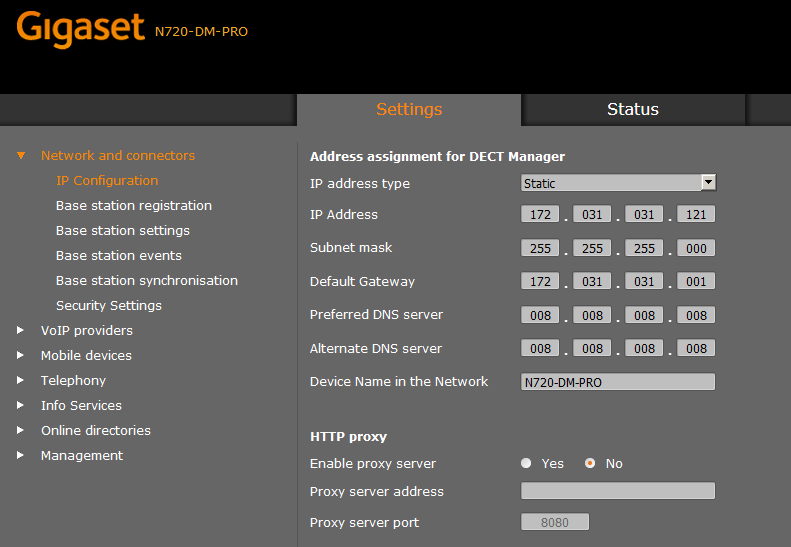Expand Management arrow
791x547 pixels.
20,455
